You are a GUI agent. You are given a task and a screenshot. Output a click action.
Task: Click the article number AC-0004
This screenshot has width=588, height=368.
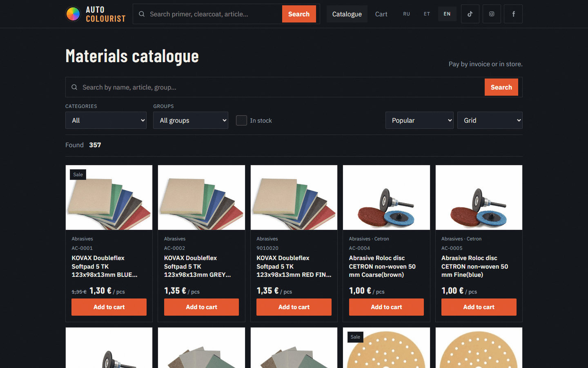[x=359, y=248]
